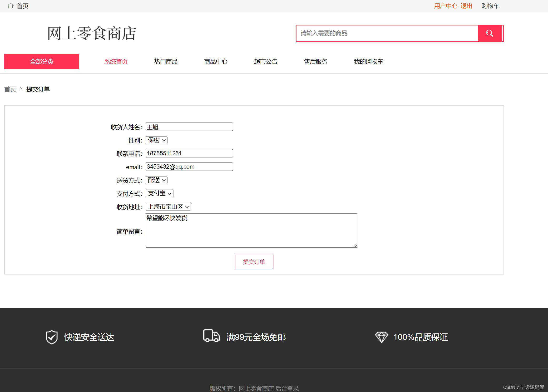Click the recipient name field showing 王旭
This screenshot has height=392, width=548.
(189, 127)
